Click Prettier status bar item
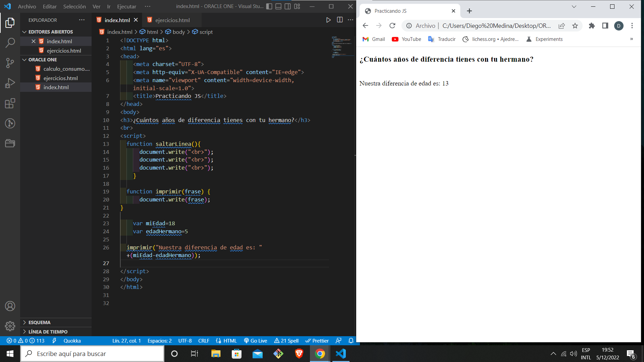This screenshot has width=644, height=362. coord(317,341)
